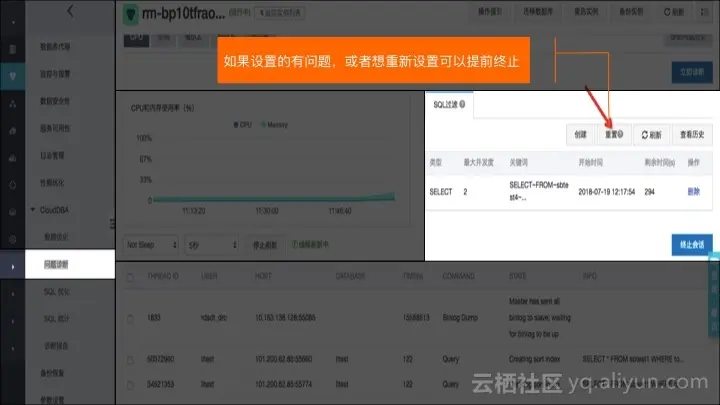Click the TIME(s) column header
This screenshot has width=720, height=405.
coord(412,276)
